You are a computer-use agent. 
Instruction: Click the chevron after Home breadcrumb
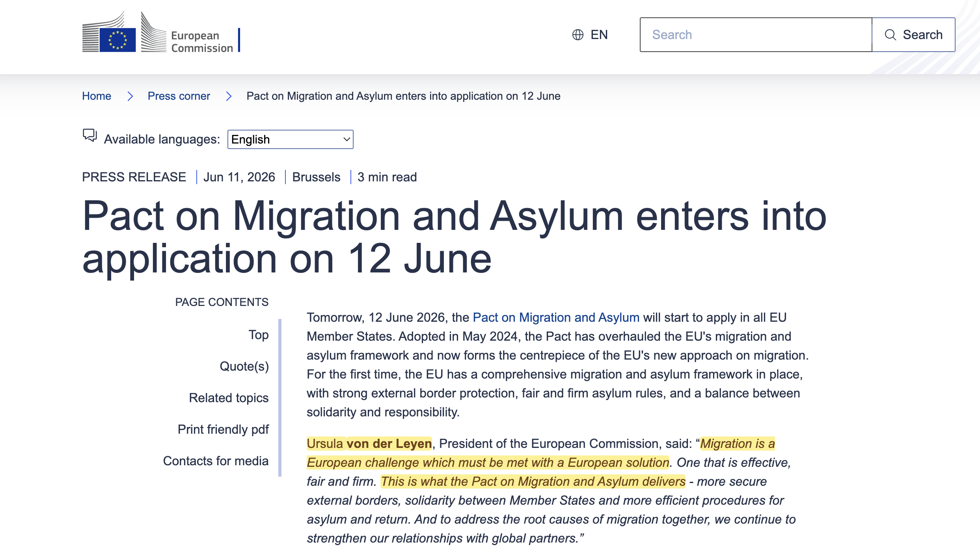click(130, 96)
